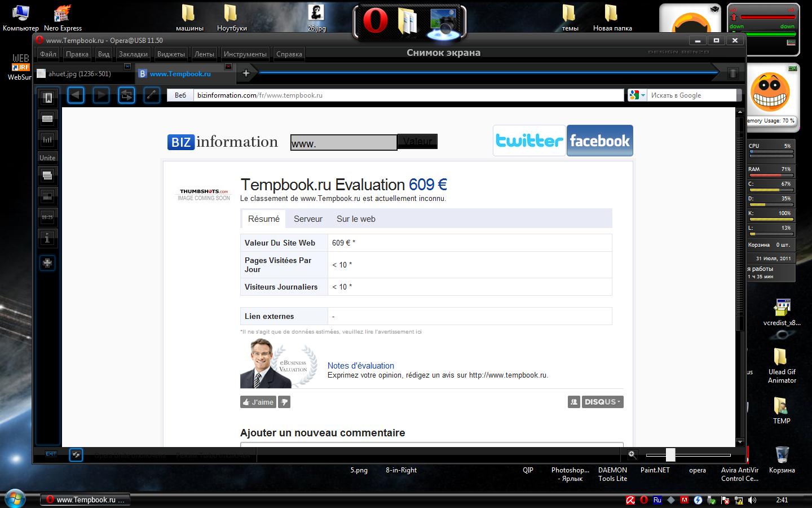The height and width of the screenshot is (508, 812).
Task: Open the sidebar panel below the Bookmarks icon
Action: coord(47,119)
